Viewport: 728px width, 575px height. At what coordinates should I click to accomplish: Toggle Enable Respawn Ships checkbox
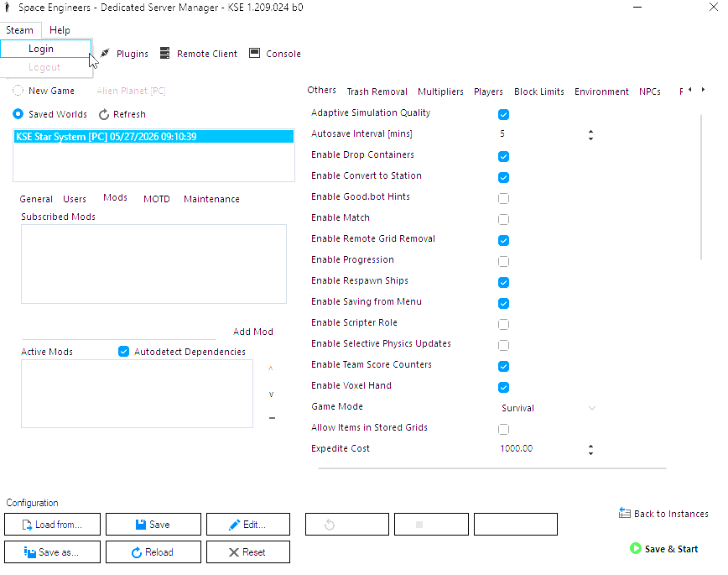[503, 282]
